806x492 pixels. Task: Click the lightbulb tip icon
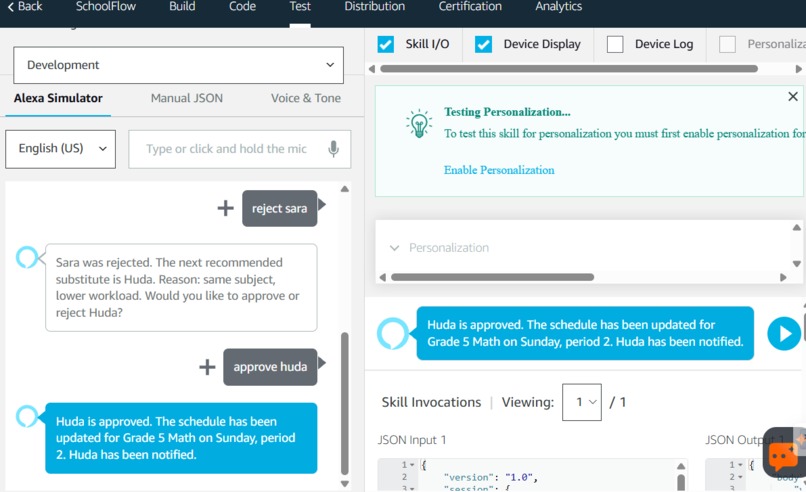click(419, 123)
